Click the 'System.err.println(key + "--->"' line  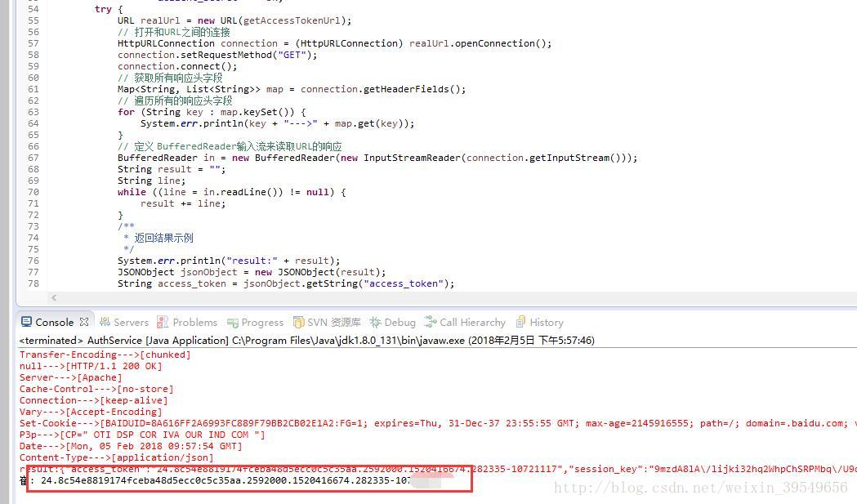coord(277,123)
